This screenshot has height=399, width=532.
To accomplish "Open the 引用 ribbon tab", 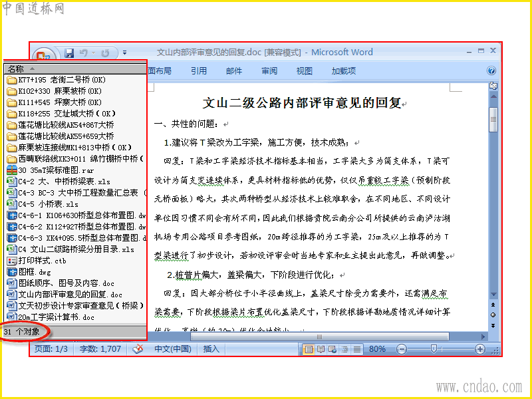I will point(199,70).
